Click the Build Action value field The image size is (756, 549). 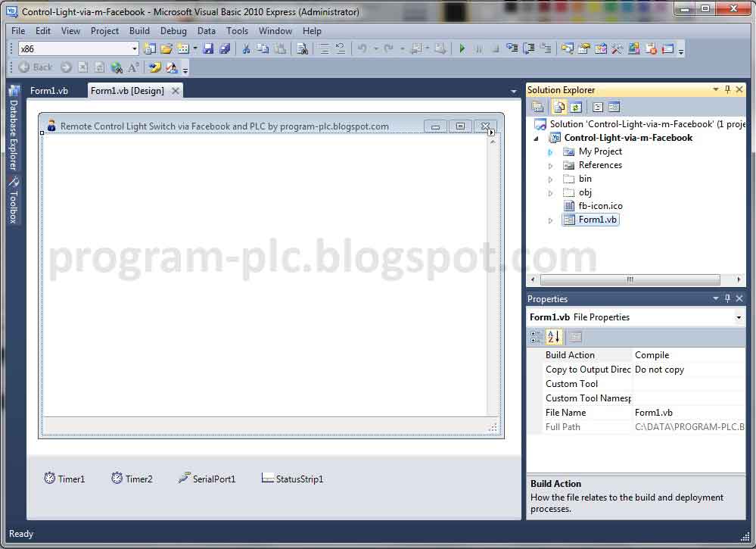tap(689, 355)
